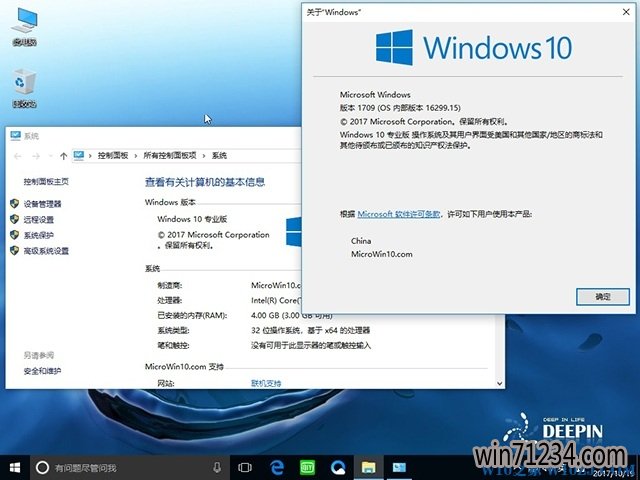Select the 所有控制面板项 breadcrumb
Image resolution: width=640 pixels, height=480 pixels.
coord(170,156)
